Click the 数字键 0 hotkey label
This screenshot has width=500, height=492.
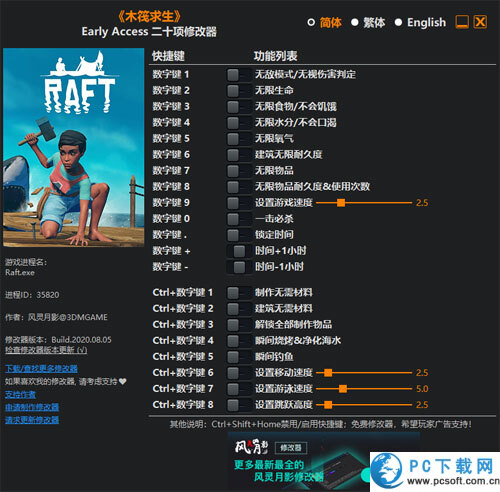[171, 219]
